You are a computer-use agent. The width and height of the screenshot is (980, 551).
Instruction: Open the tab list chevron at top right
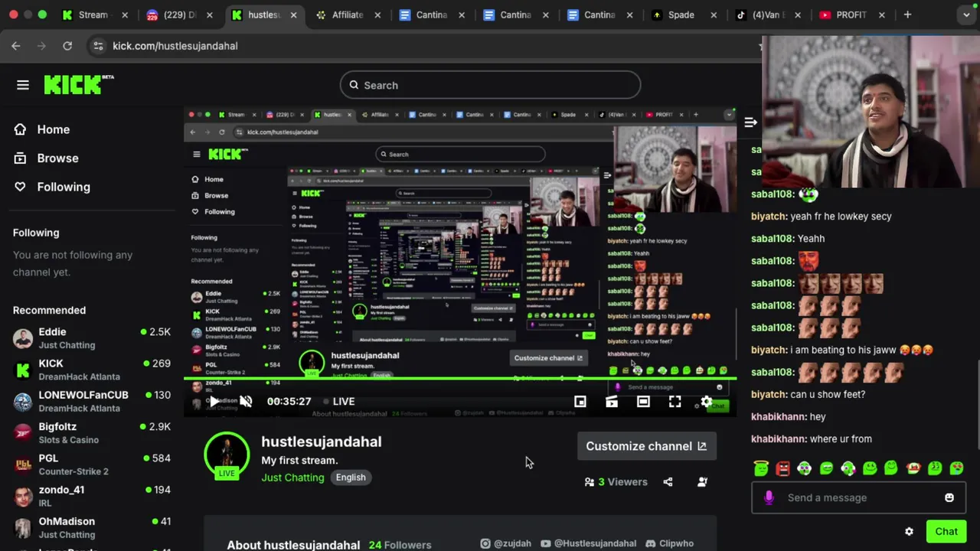[967, 15]
